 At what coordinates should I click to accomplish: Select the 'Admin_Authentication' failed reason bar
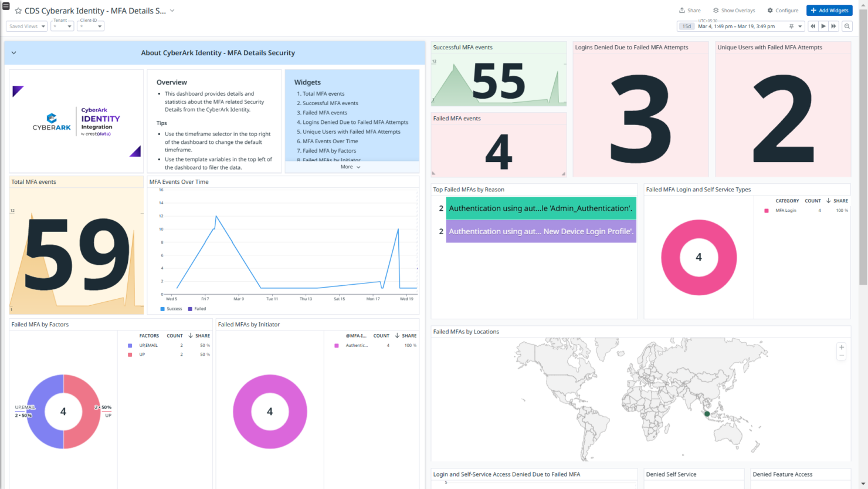(x=541, y=208)
